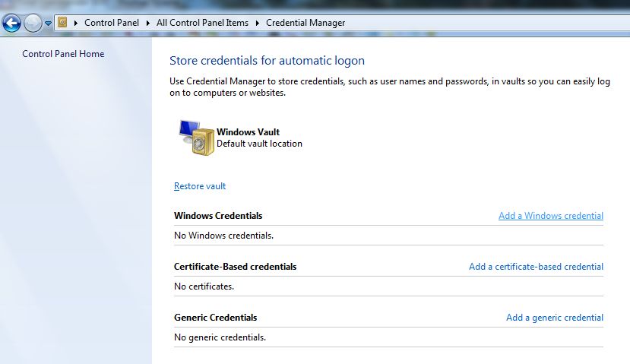The width and height of the screenshot is (630, 364).
Task: Click the Certificate-Based credentials heading
Action: (235, 267)
